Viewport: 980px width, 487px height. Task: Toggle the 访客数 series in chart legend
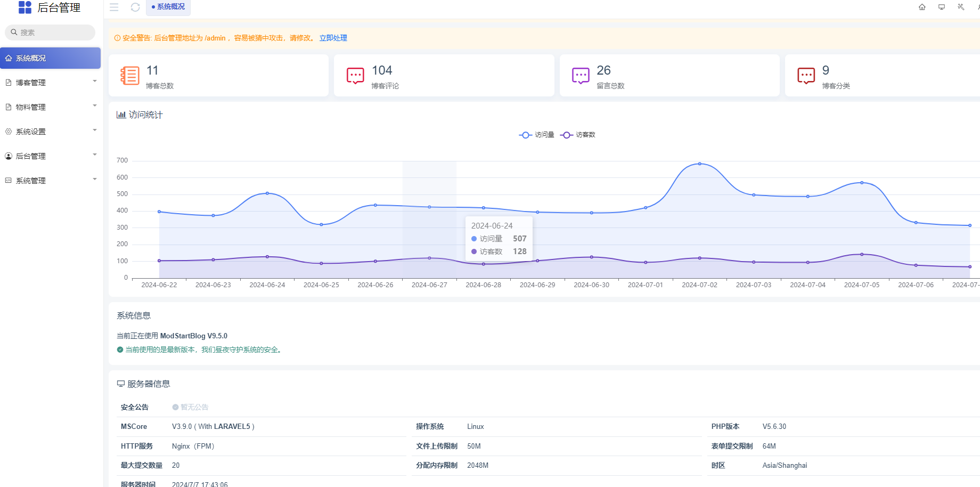pos(577,135)
